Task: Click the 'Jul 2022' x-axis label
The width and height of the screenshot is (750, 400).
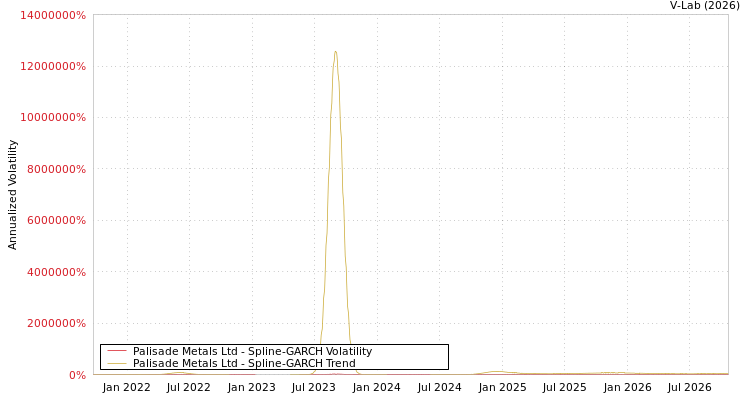Action: pos(189,388)
